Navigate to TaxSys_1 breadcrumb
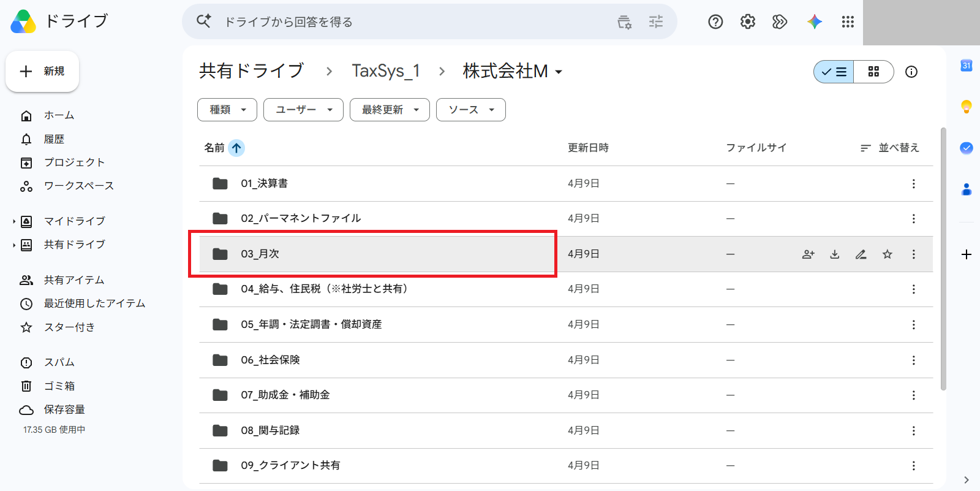This screenshot has height=491, width=980. 386,72
